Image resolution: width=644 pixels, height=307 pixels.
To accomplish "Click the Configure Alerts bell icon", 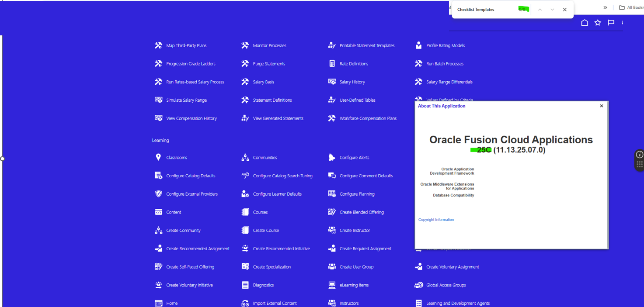I will click(x=332, y=157).
